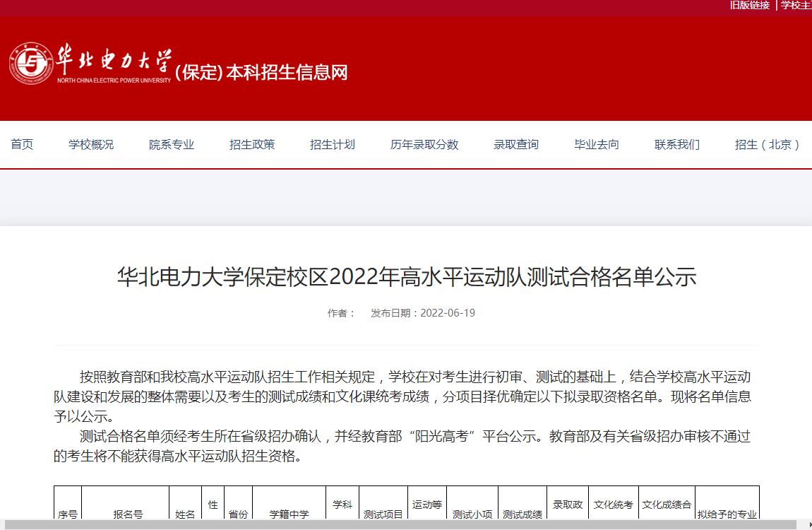Image resolution: width=812 pixels, height=530 pixels.
Task: Click the 测试小项 table header
Action: point(472,514)
